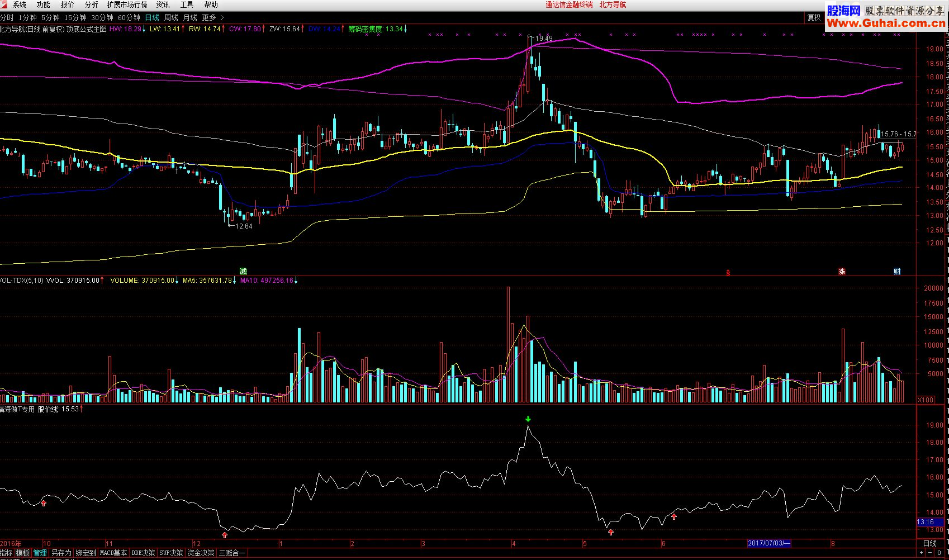This screenshot has height=560, width=949.
Task: Click the LW 13.41 indicator value
Action: coord(166,29)
